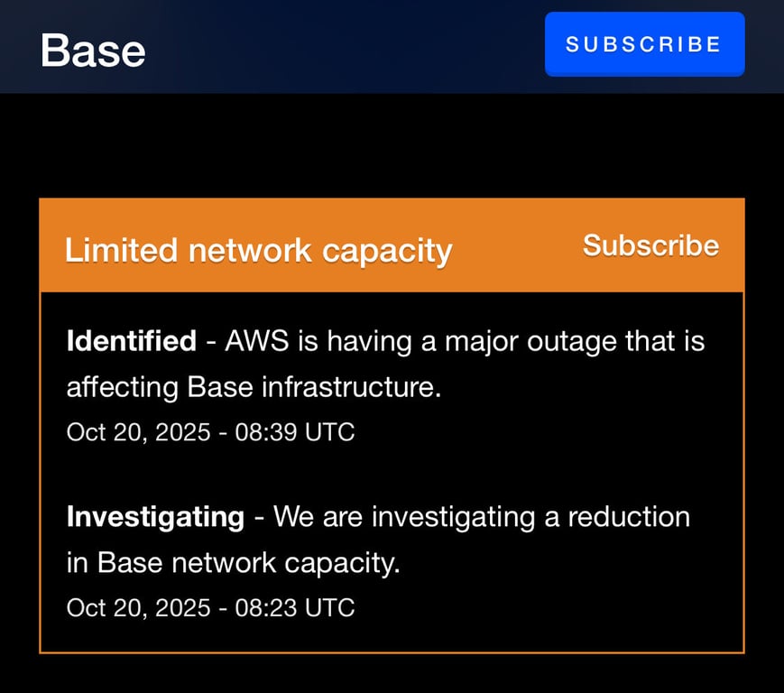The height and width of the screenshot is (693, 784).
Task: Click the line 'in Base network capacity.'
Action: pyautogui.click(x=234, y=563)
